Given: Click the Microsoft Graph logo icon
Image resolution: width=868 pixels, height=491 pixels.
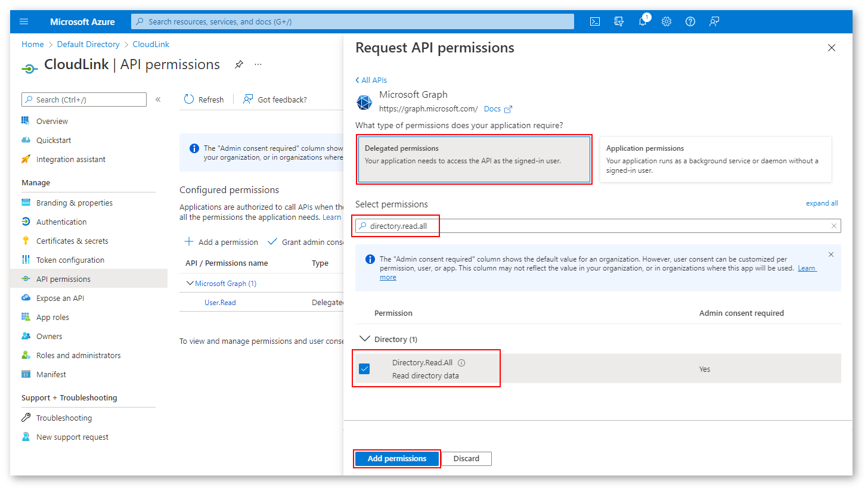Looking at the screenshot, I should pos(364,102).
